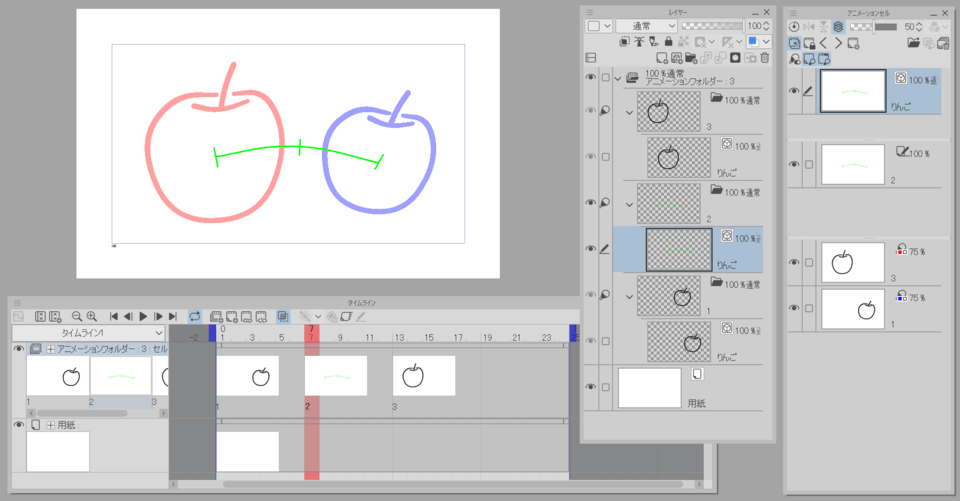
Task: Create a new raster layer
Action: click(662, 58)
